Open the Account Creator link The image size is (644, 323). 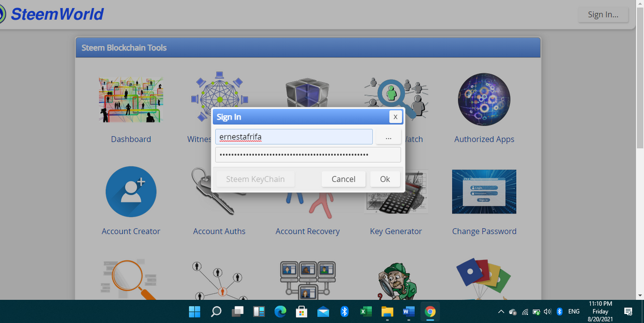(131, 231)
